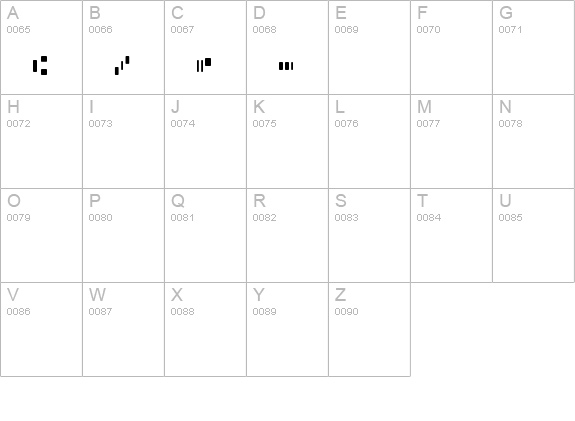This screenshot has height=421, width=575.
Task: Open the cell labeled S 0083
Action: (369, 235)
